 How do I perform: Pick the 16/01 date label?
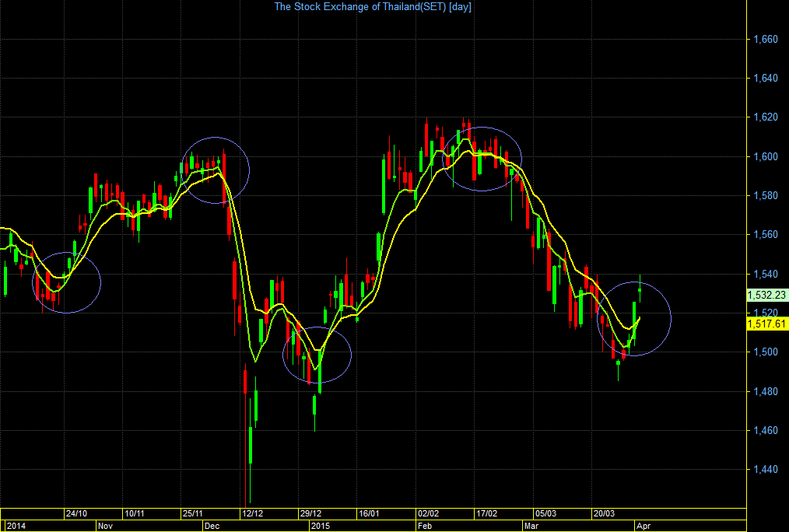coord(369,514)
